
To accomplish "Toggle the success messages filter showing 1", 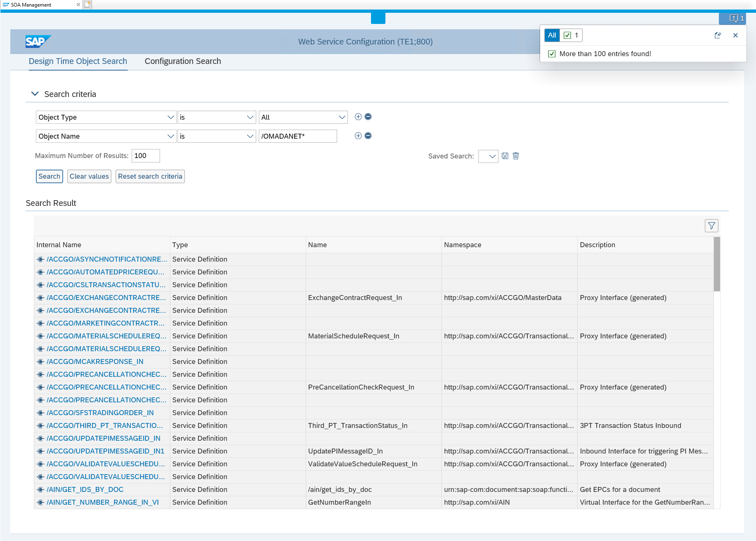I will [x=571, y=35].
